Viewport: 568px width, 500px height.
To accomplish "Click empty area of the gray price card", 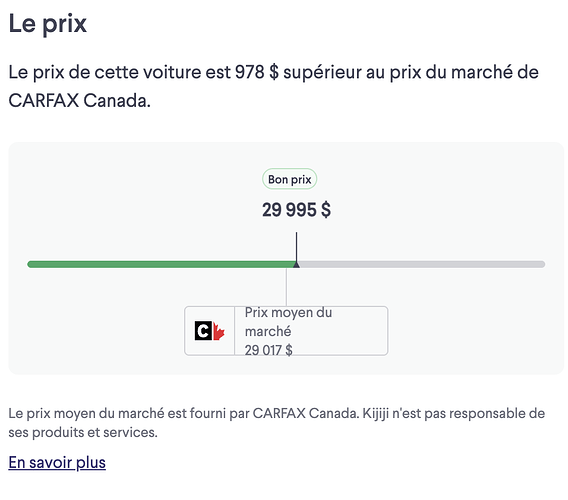I will click(x=471, y=326).
